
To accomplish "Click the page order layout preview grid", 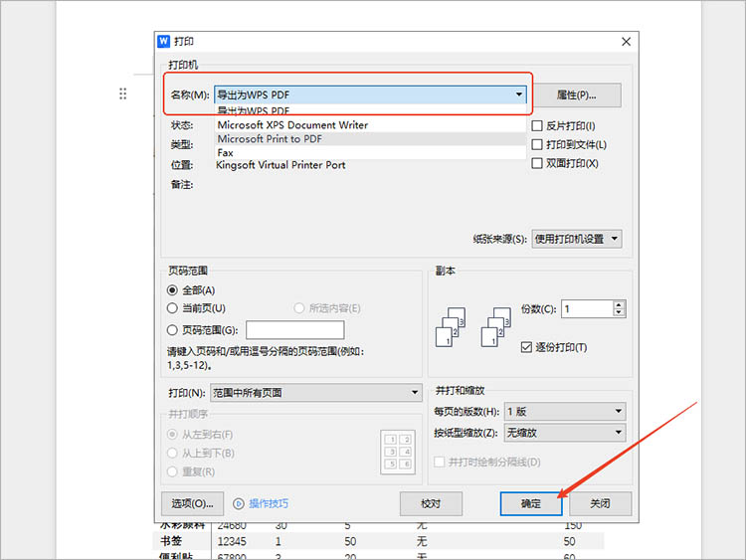I will pos(398,452).
